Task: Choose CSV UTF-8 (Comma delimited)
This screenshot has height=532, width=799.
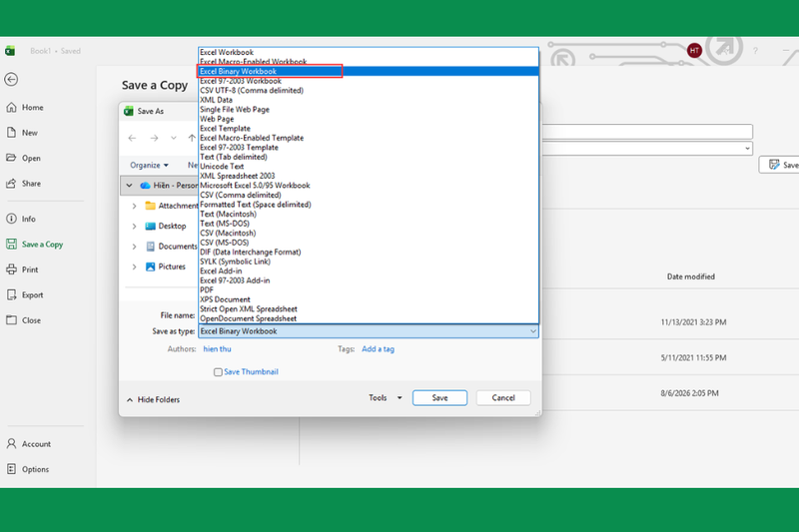Action: [369, 90]
